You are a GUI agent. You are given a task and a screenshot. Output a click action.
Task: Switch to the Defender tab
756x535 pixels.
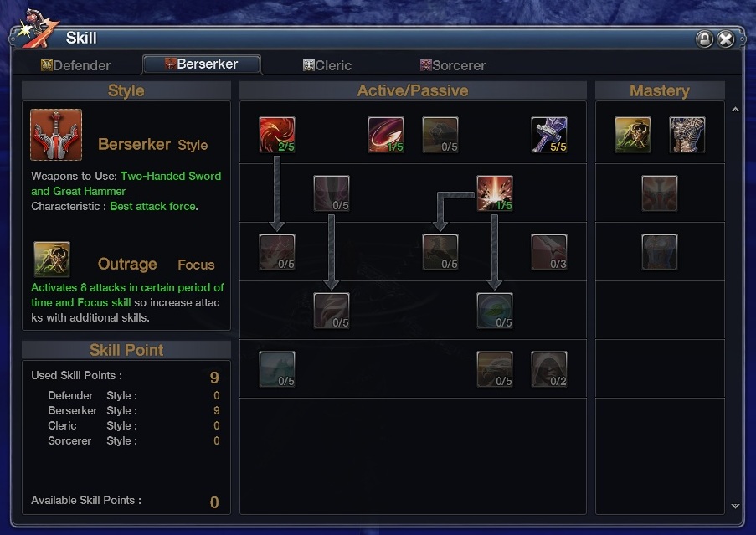click(76, 65)
